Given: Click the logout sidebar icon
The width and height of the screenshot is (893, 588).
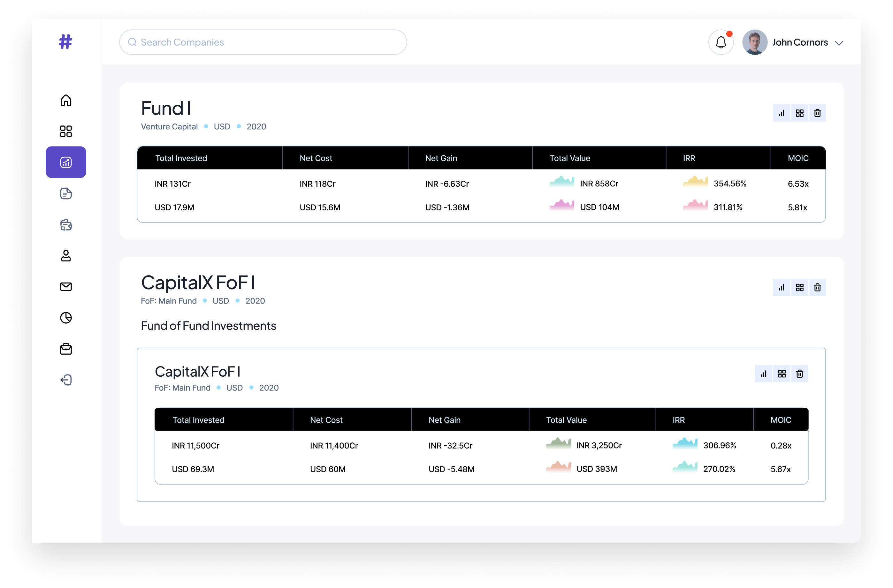Looking at the screenshot, I should click(66, 380).
